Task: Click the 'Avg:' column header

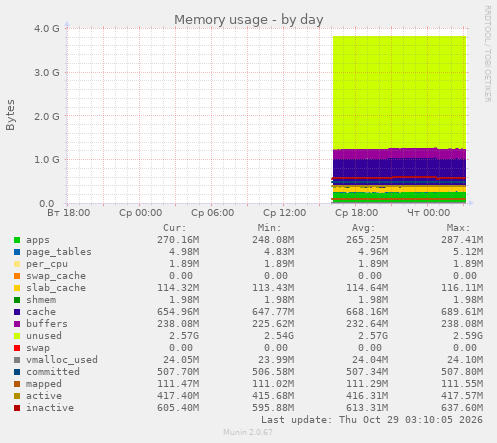Action: point(363,228)
